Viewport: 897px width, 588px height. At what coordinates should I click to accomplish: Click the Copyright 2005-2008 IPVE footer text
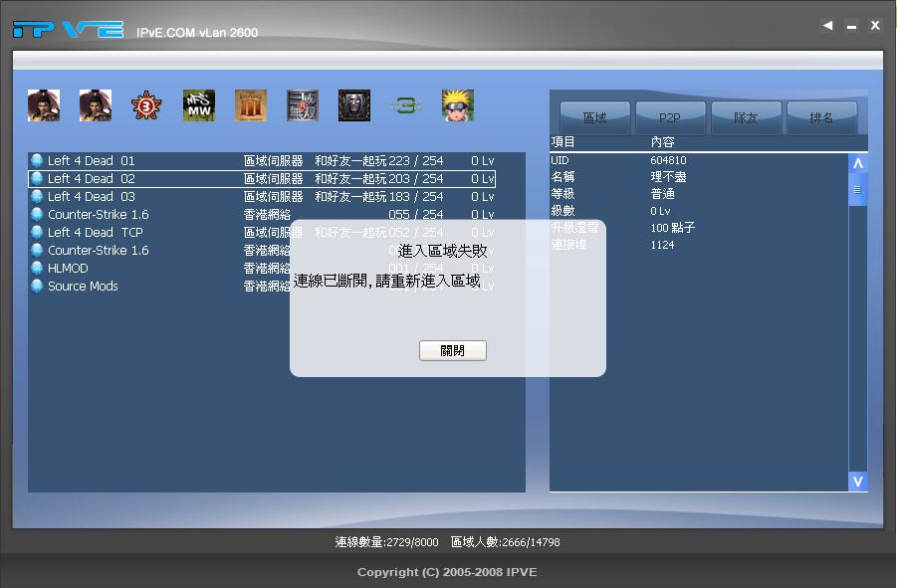(447, 572)
